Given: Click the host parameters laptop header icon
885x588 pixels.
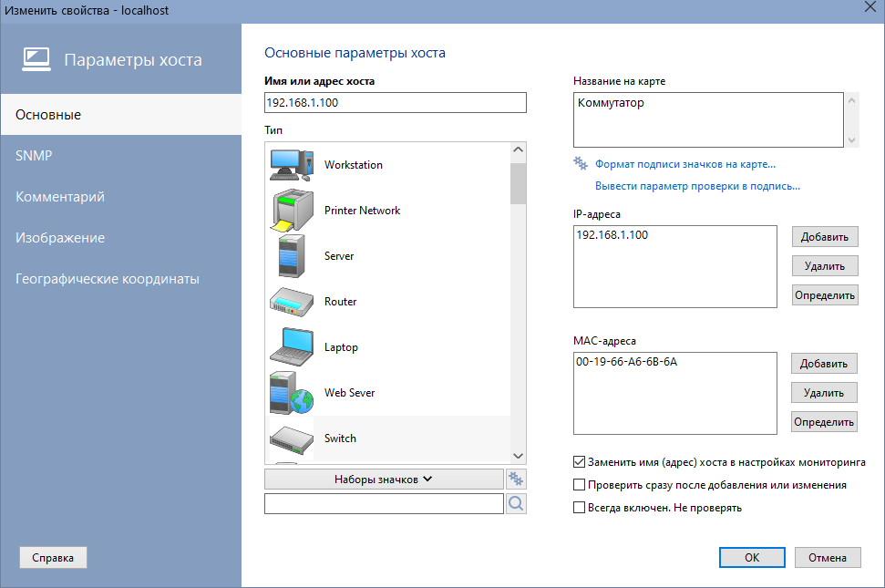Looking at the screenshot, I should click(36, 59).
